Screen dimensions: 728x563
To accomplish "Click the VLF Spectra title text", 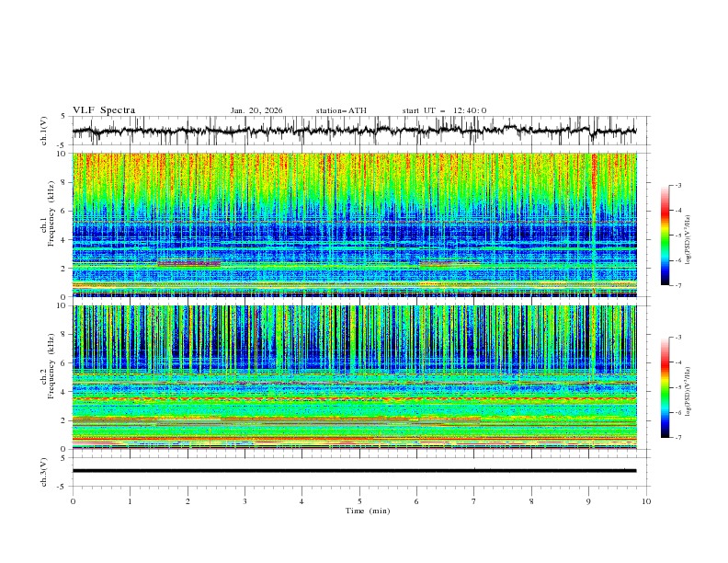I will point(104,110).
